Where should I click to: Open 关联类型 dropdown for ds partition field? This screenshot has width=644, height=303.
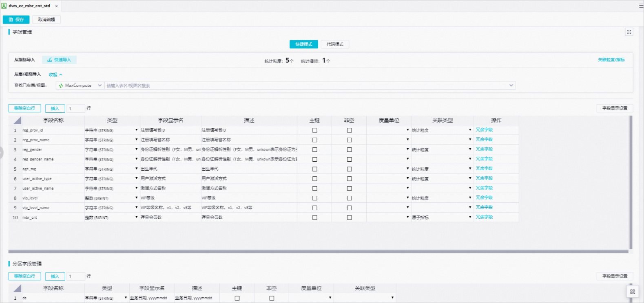click(x=392, y=298)
